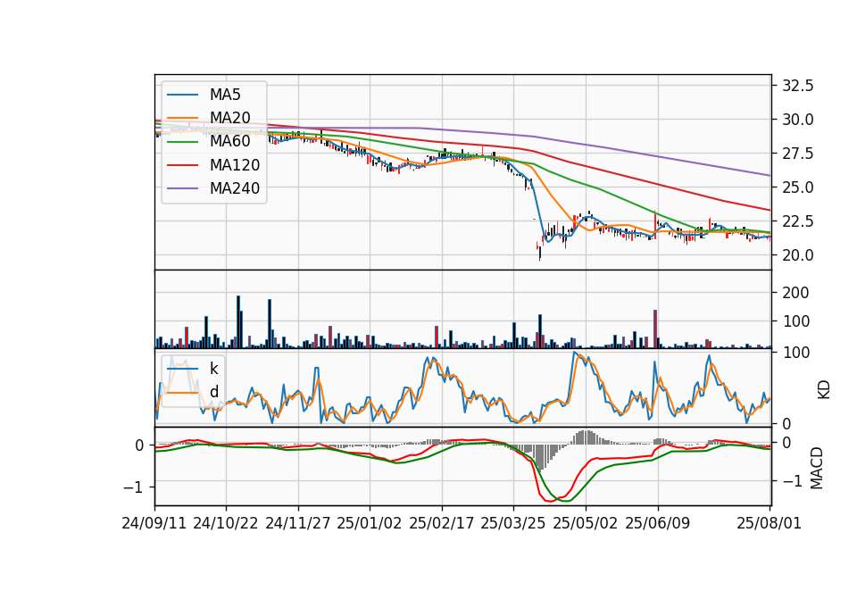Click the purple MA240 legend line sample
The height and width of the screenshot is (616, 857).
coord(182,188)
